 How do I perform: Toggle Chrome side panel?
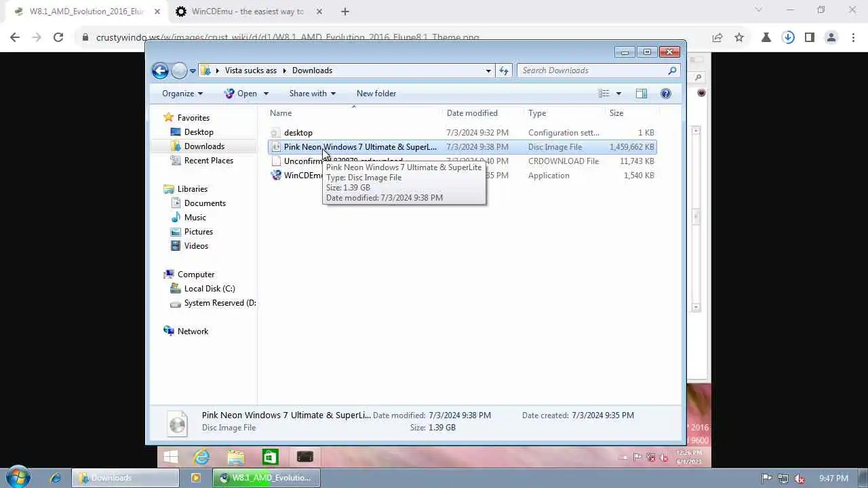coord(810,38)
